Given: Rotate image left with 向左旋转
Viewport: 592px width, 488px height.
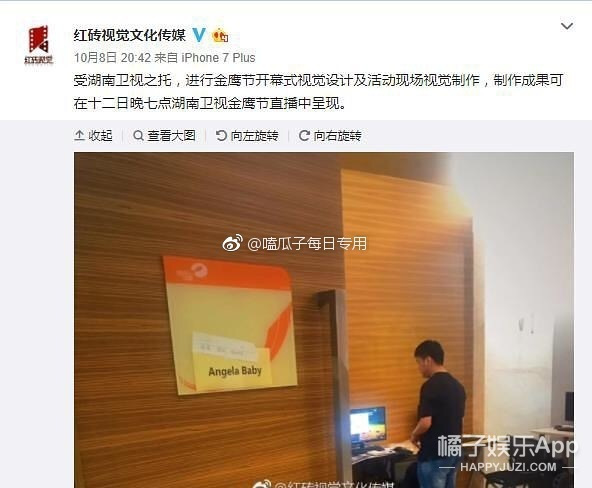Looking at the screenshot, I should [x=247, y=135].
